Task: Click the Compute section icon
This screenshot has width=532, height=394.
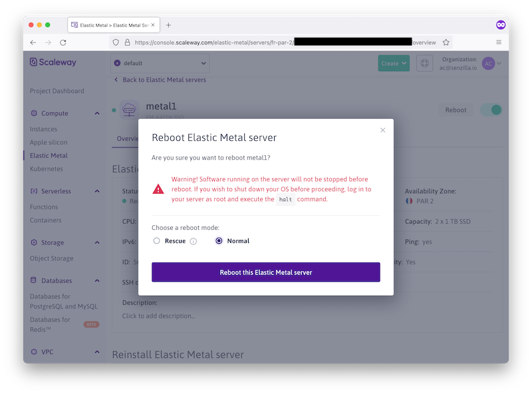Action: (34, 113)
